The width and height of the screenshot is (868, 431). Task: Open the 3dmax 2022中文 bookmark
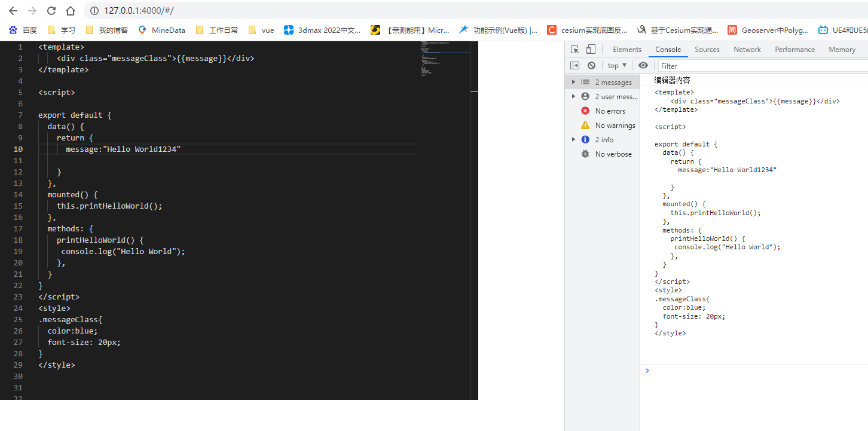pyautogui.click(x=322, y=30)
